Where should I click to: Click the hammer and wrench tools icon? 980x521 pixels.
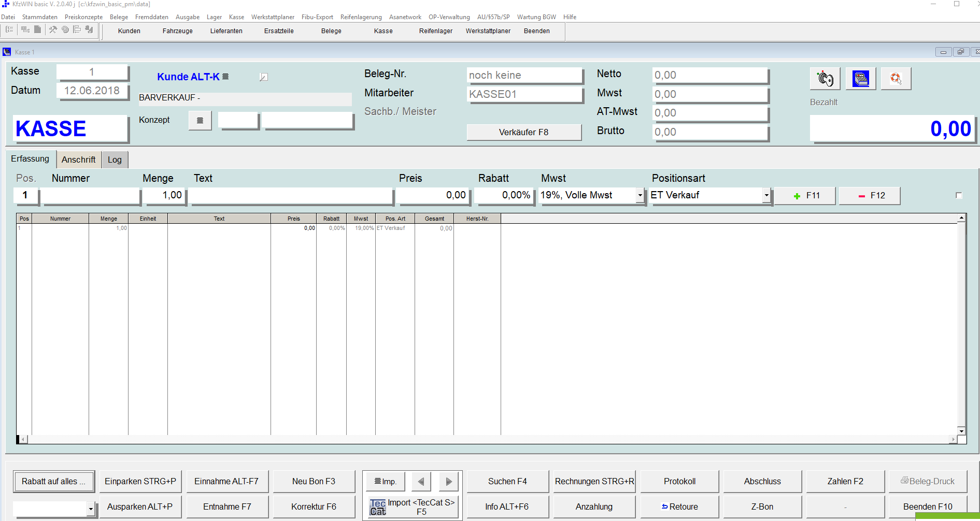tap(53, 30)
